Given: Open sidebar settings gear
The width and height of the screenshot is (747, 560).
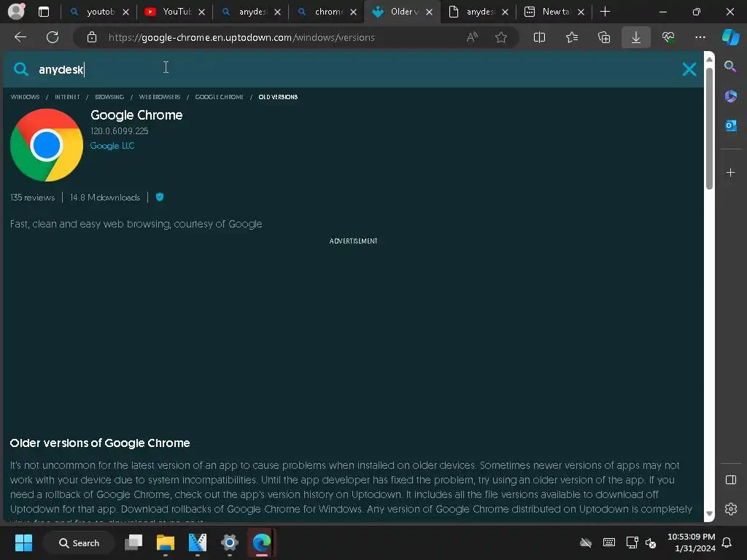Looking at the screenshot, I should click(731, 509).
